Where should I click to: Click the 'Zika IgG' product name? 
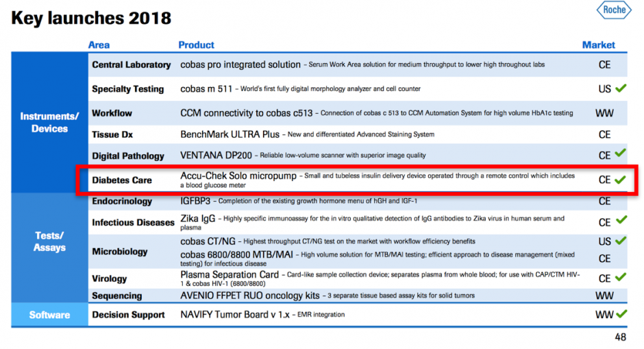[x=197, y=219]
